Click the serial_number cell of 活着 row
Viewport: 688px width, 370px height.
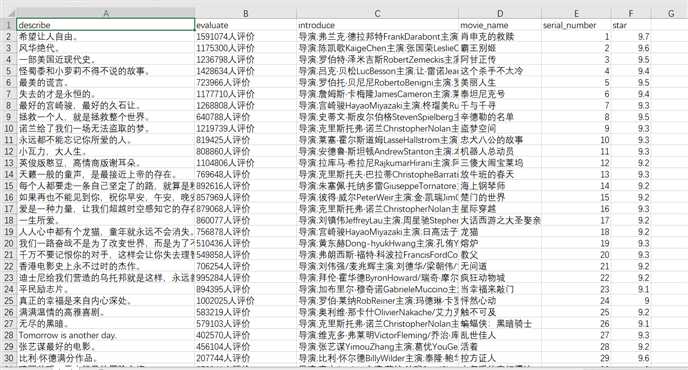[577, 346]
